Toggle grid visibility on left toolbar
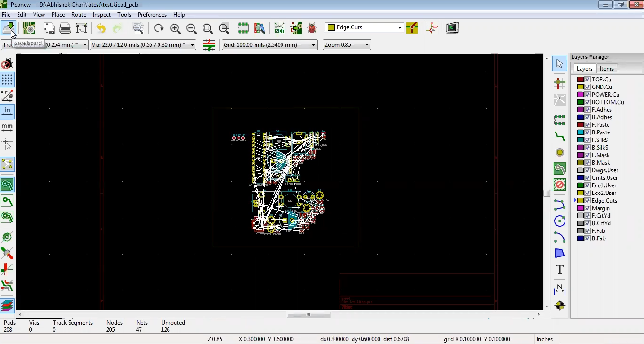Screen dimensions: 644x344 click(7, 79)
